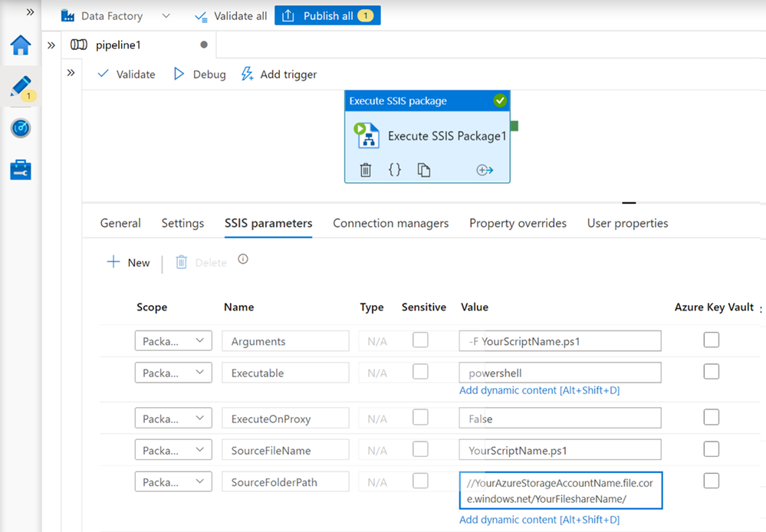This screenshot has width=766, height=532.
Task: Click the ExecuteOnProxy name field
Action: click(x=285, y=419)
